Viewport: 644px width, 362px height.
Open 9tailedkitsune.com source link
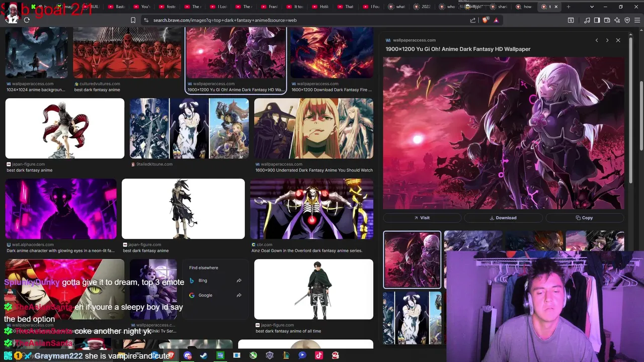pyautogui.click(x=154, y=164)
